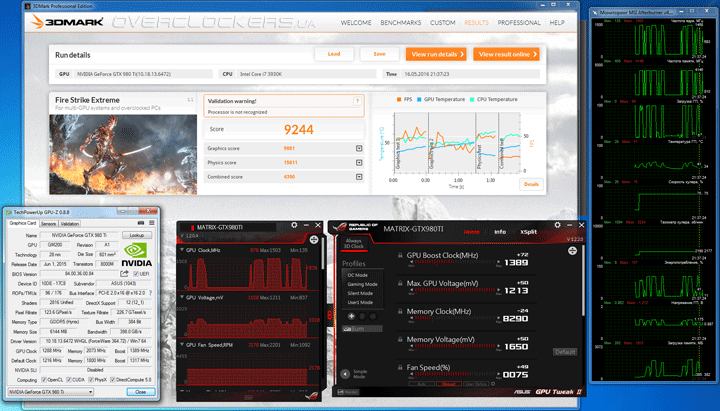The width and height of the screenshot is (720, 411).
Task: Click the View run details button
Action: pyautogui.click(x=436, y=54)
